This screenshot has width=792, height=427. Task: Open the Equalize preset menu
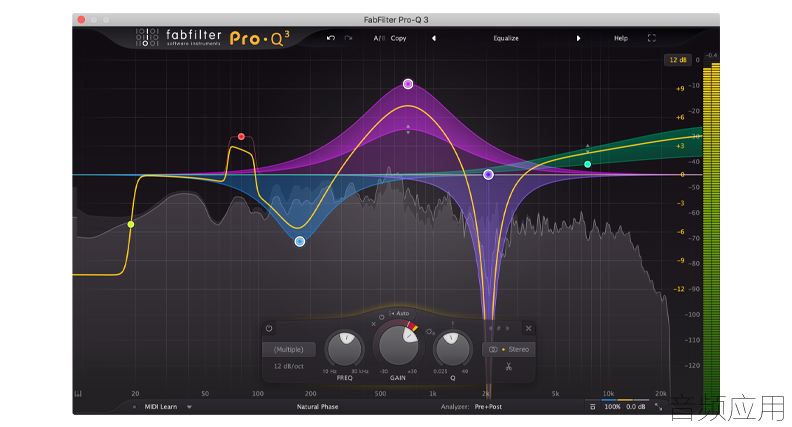point(506,38)
